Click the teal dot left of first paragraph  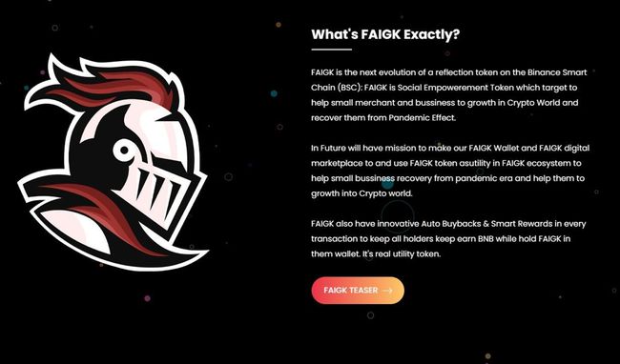click(274, 93)
